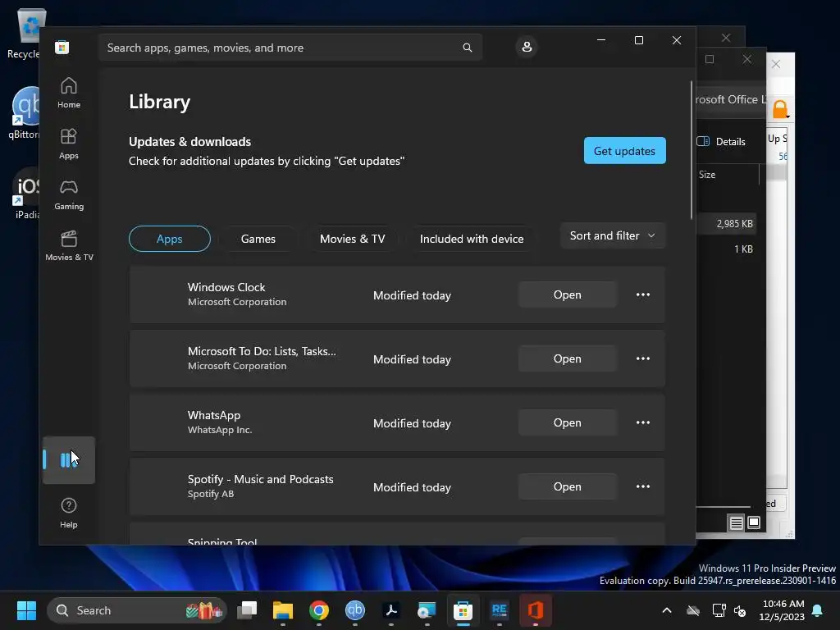Select the Apps filter tab
The width and height of the screenshot is (840, 630).
click(169, 239)
